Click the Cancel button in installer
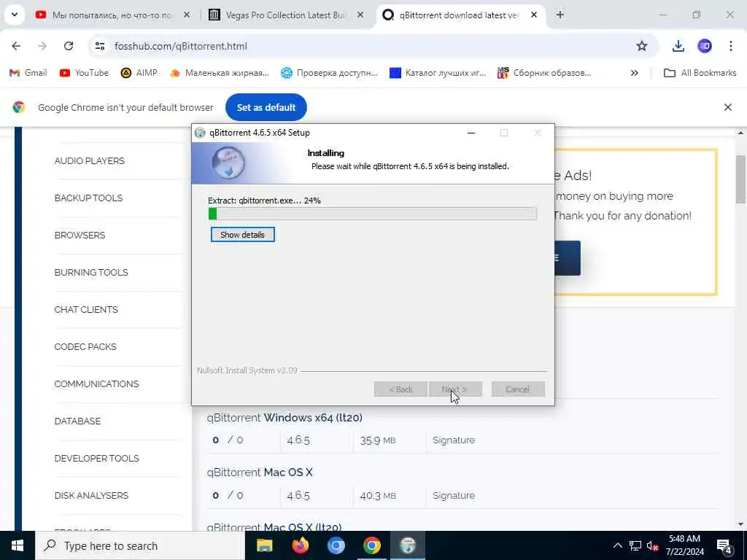Screen dimensions: 747x560 point(518,389)
